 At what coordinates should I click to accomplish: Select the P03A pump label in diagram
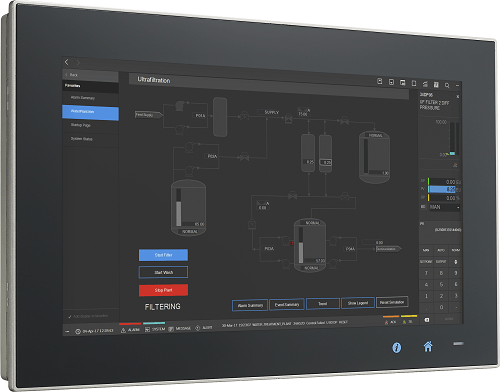(212, 156)
